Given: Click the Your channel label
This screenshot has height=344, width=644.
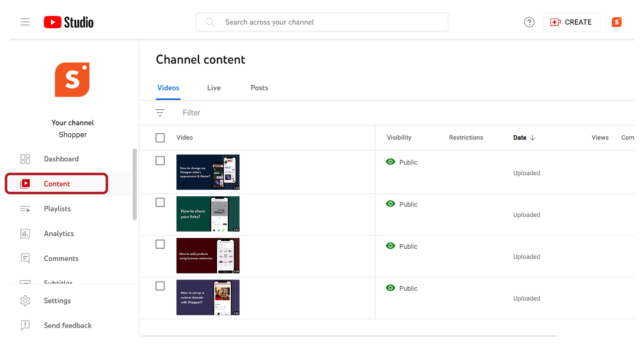Looking at the screenshot, I should 72,123.
